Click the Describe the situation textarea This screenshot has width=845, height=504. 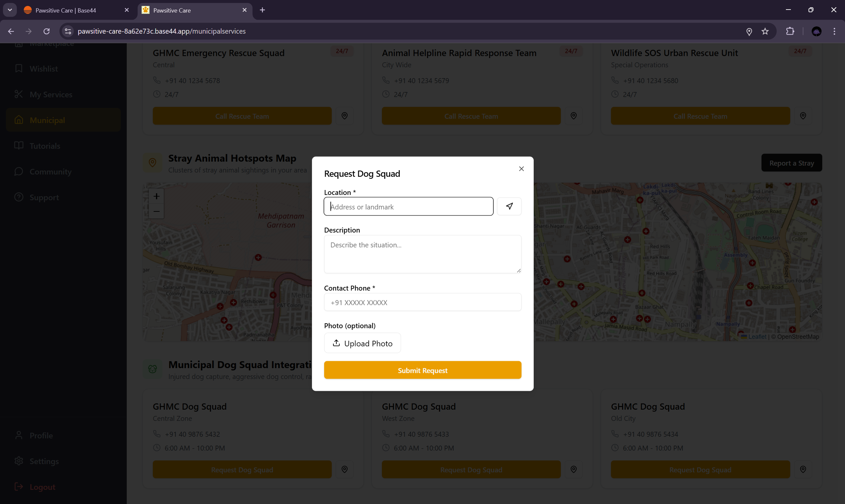[x=422, y=254]
